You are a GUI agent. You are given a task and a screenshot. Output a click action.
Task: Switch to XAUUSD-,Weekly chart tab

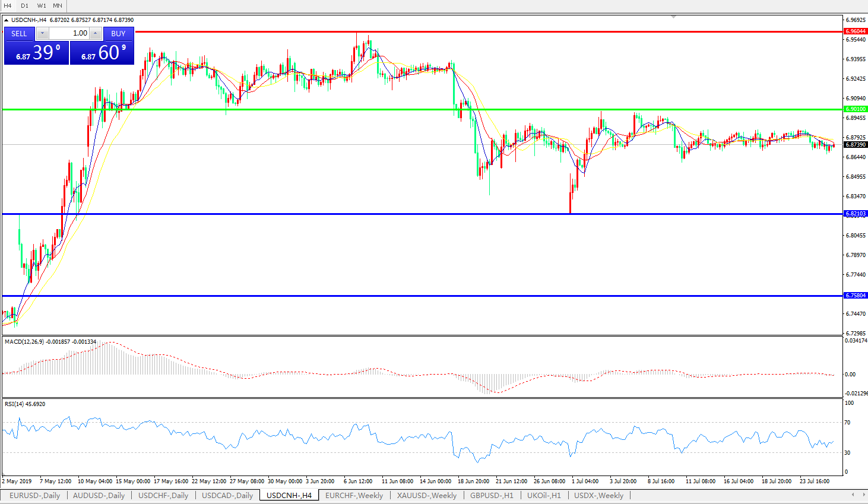[426, 496]
